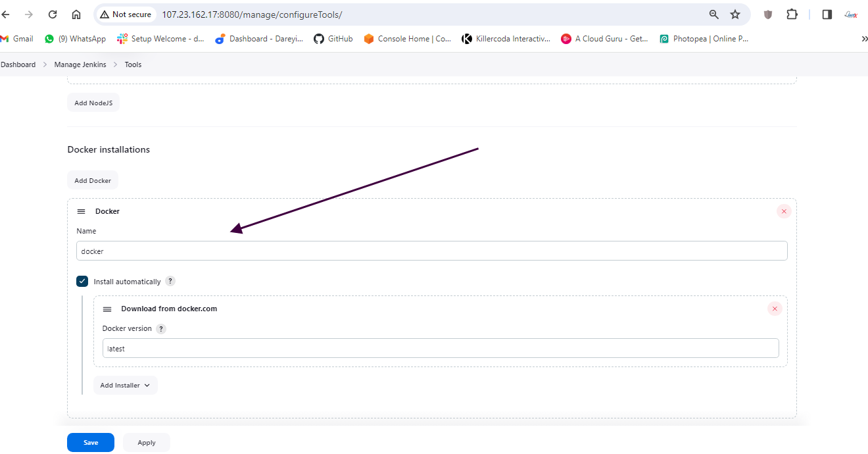Click the Apply button

tap(147, 443)
